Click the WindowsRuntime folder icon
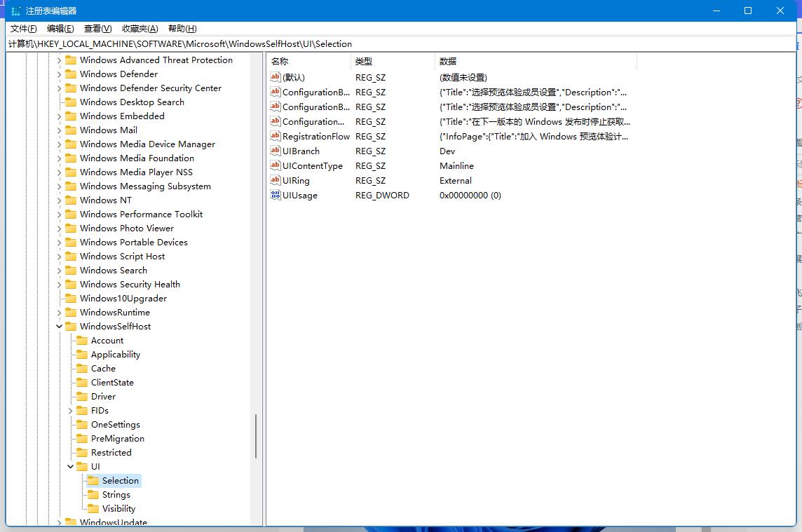This screenshot has height=532, width=802. [x=71, y=312]
